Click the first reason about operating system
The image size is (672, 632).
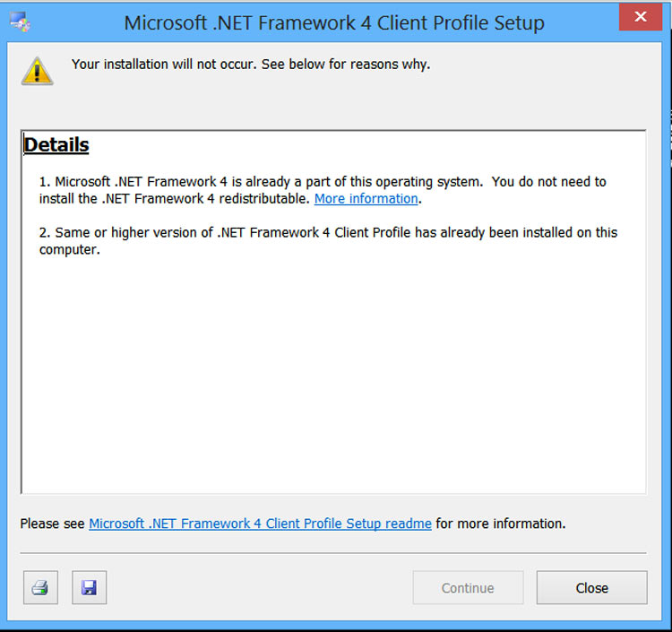323,182
